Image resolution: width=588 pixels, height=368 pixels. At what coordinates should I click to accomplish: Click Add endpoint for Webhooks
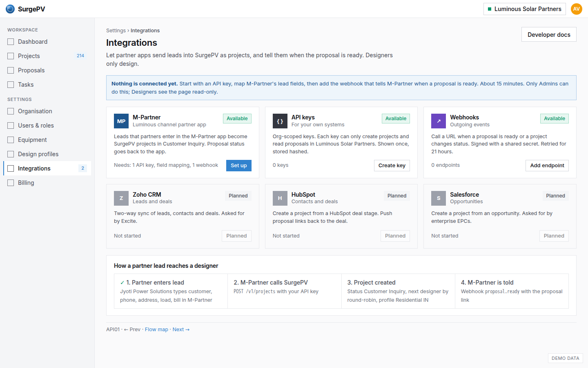tap(547, 166)
